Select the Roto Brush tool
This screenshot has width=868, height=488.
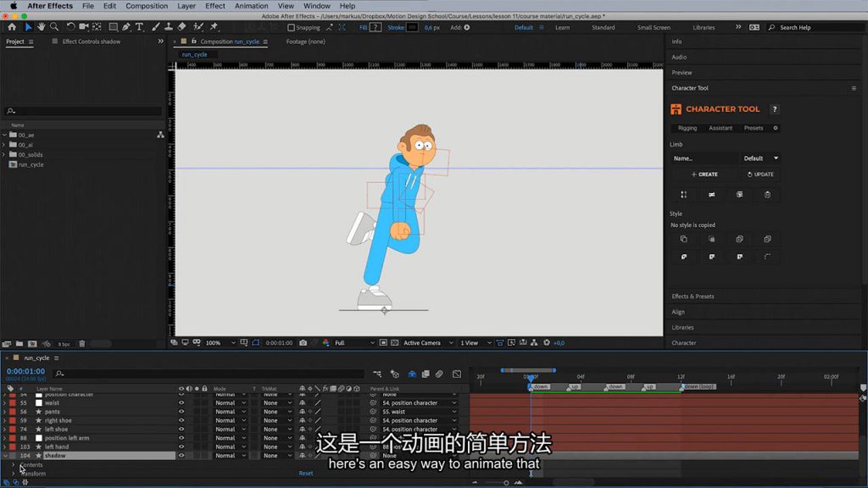click(x=198, y=26)
